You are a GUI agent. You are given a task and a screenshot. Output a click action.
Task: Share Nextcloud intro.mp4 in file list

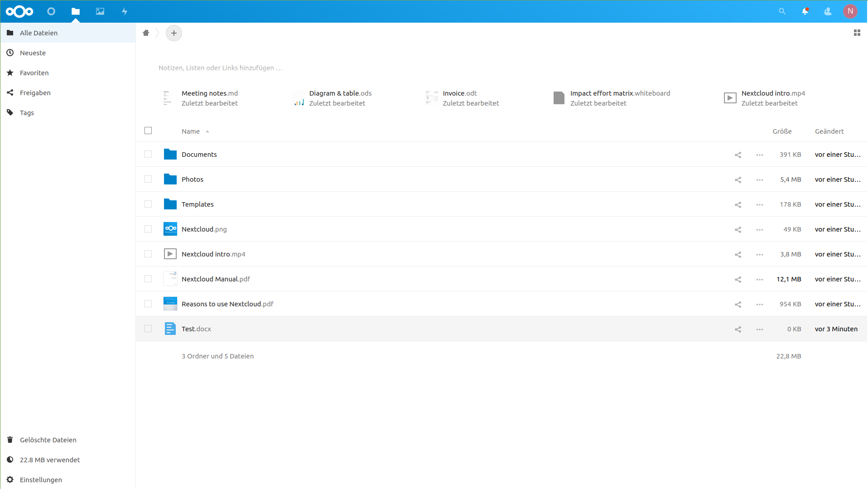pos(738,255)
